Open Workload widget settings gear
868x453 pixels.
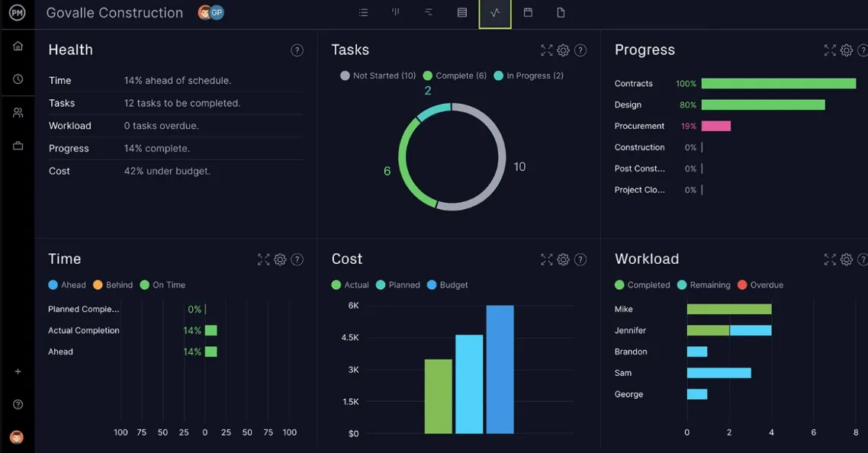tap(847, 259)
